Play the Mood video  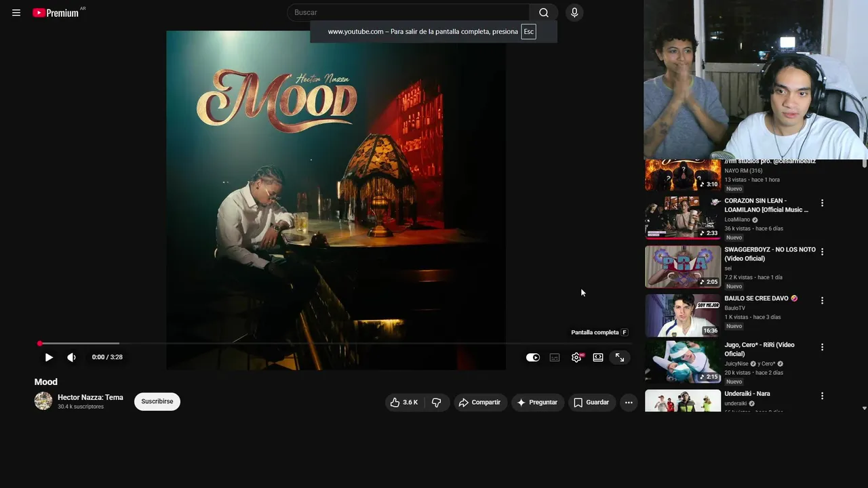pyautogui.click(x=49, y=357)
